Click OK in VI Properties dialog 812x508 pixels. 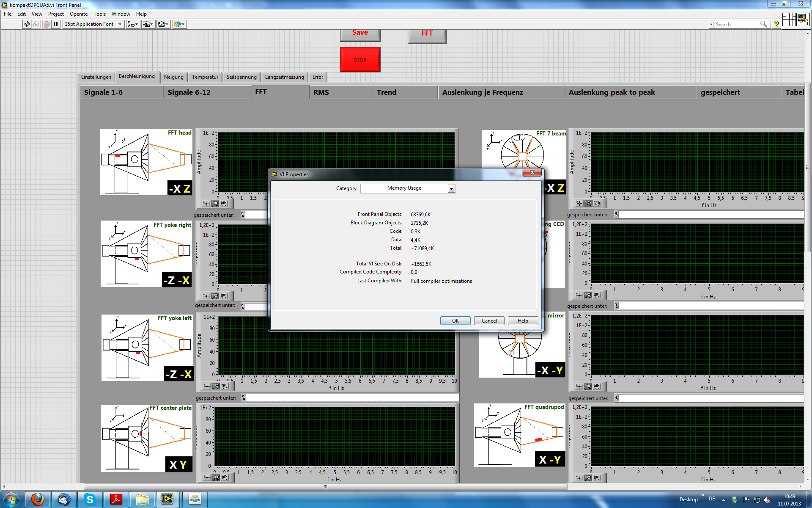[x=455, y=321]
